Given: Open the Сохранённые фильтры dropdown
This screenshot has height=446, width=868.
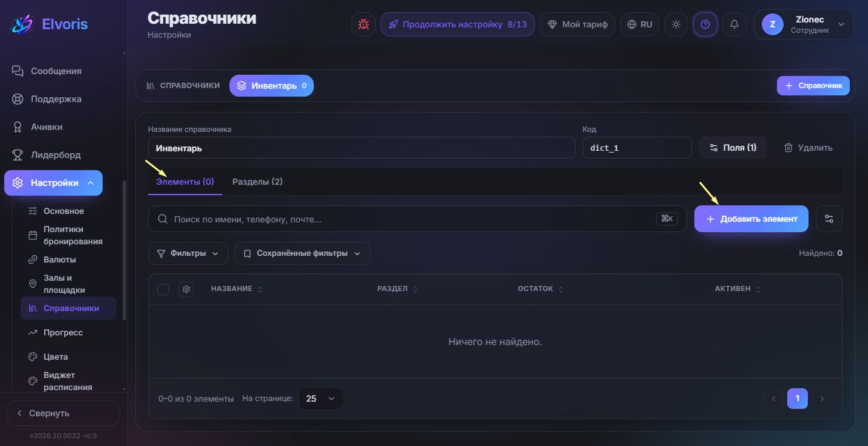Looking at the screenshot, I should [x=302, y=253].
